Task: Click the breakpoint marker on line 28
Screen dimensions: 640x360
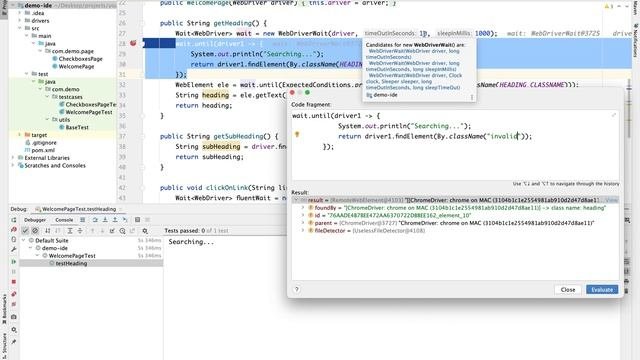Action: coord(133,43)
